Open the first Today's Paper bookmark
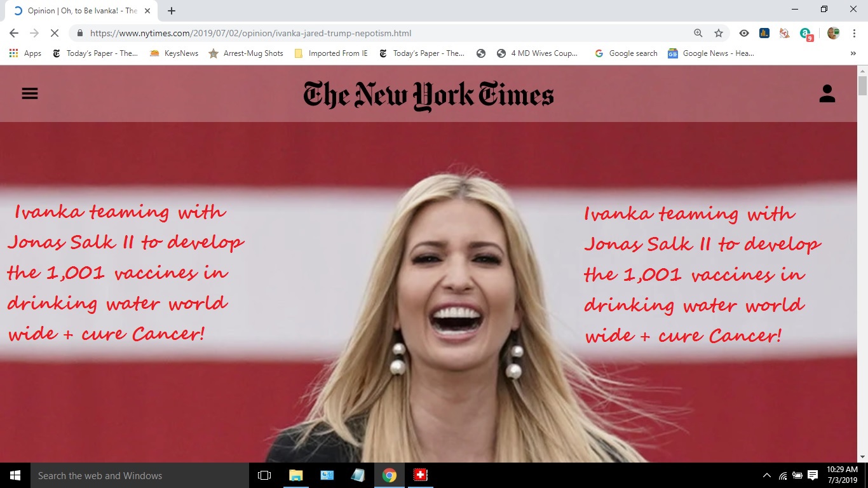This screenshot has height=488, width=868. point(95,53)
